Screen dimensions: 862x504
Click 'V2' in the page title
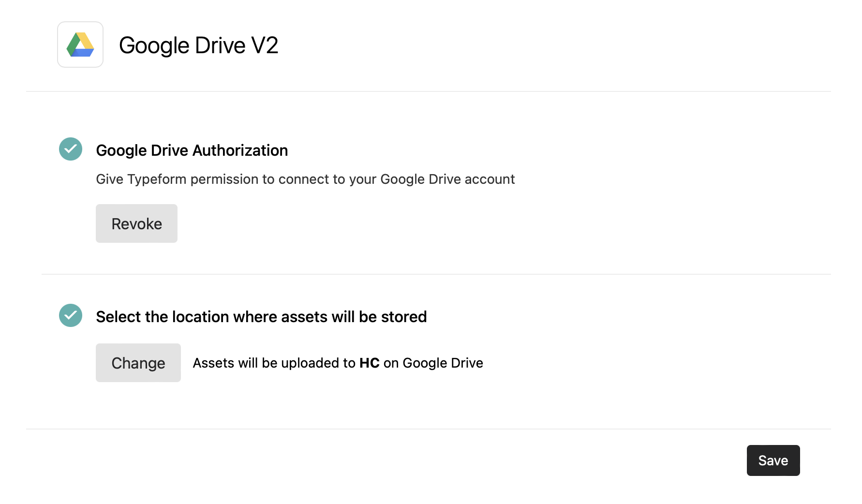pyautogui.click(x=264, y=45)
